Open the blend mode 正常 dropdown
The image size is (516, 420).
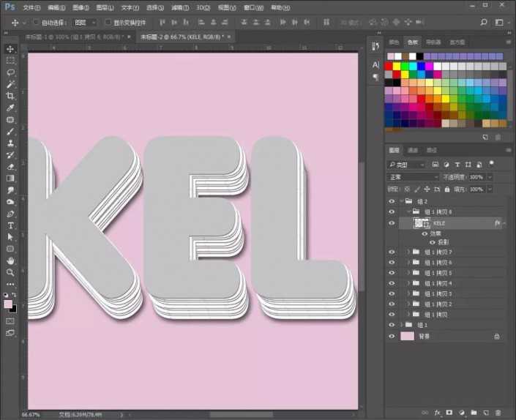412,177
